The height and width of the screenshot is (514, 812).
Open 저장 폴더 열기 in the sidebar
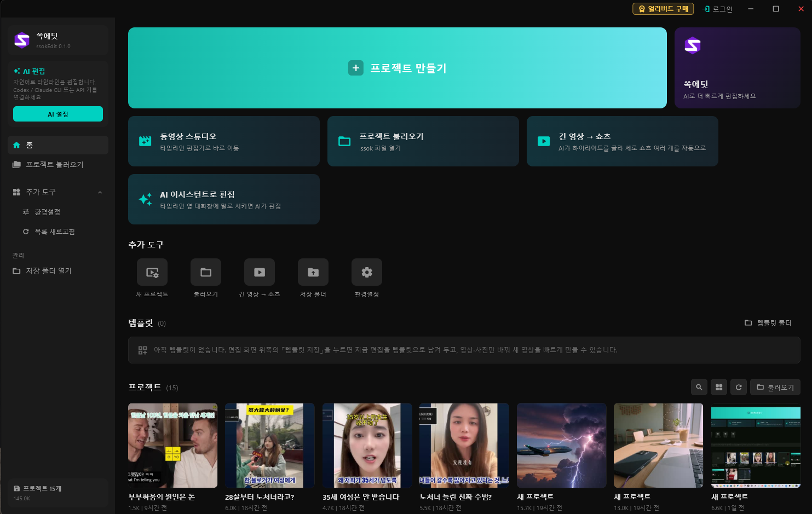click(58, 271)
